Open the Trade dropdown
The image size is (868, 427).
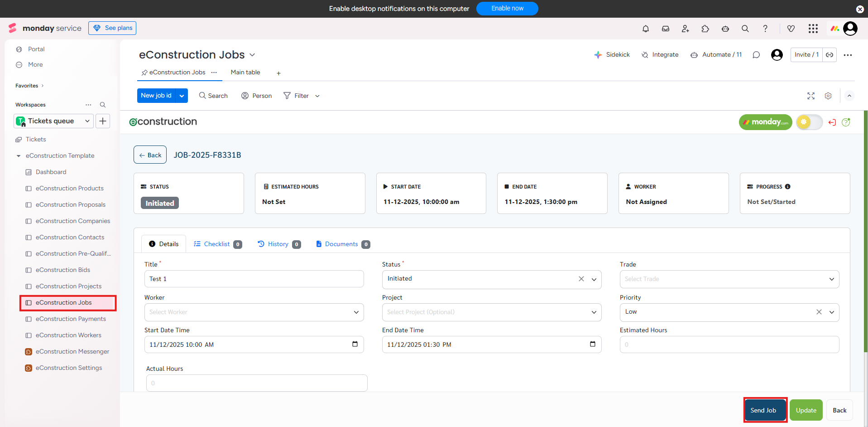click(729, 279)
